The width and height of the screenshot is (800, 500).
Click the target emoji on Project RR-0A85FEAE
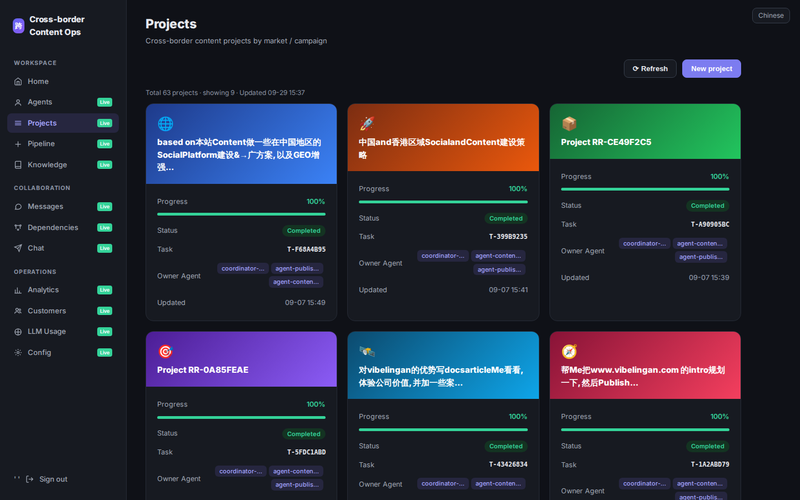coord(165,351)
